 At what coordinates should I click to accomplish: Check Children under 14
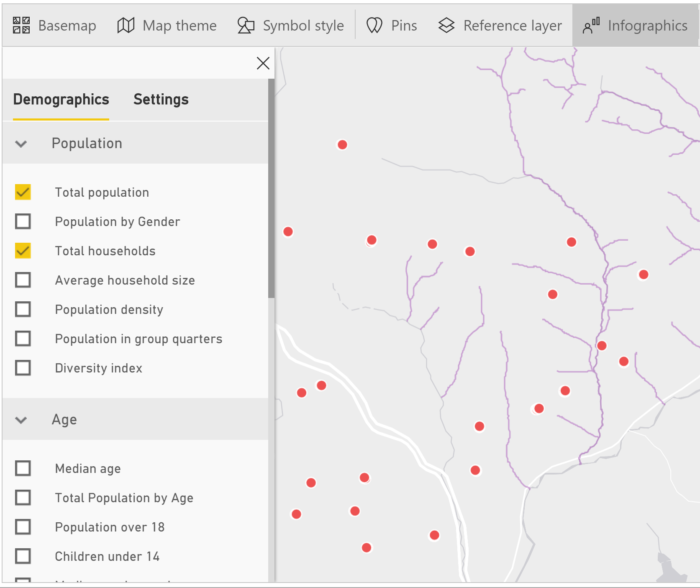(x=23, y=557)
